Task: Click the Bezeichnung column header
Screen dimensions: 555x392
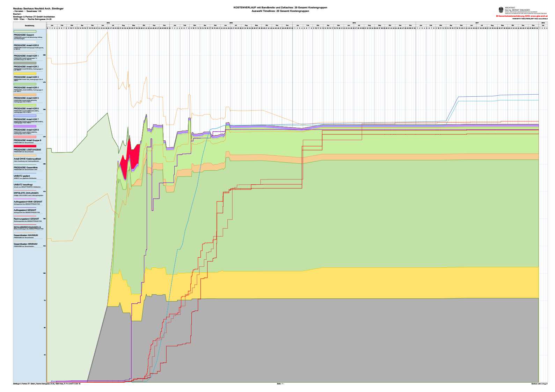Action: click(30, 25)
